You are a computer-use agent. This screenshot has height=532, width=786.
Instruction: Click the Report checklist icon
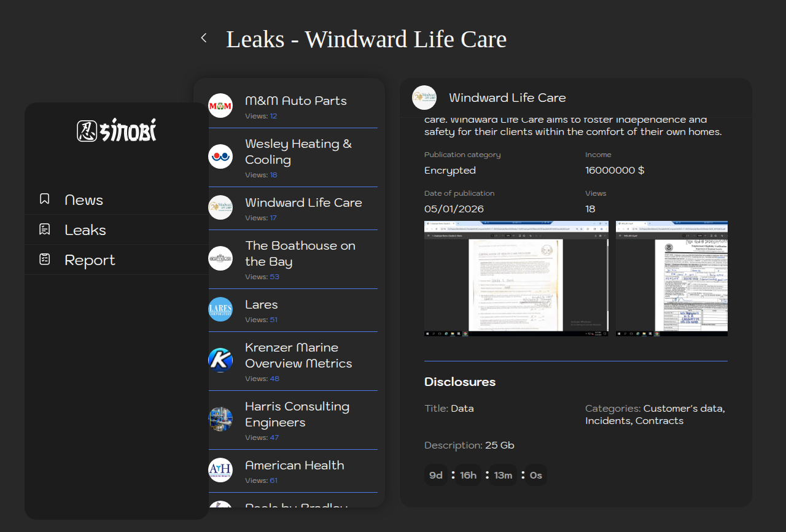pyautogui.click(x=45, y=260)
